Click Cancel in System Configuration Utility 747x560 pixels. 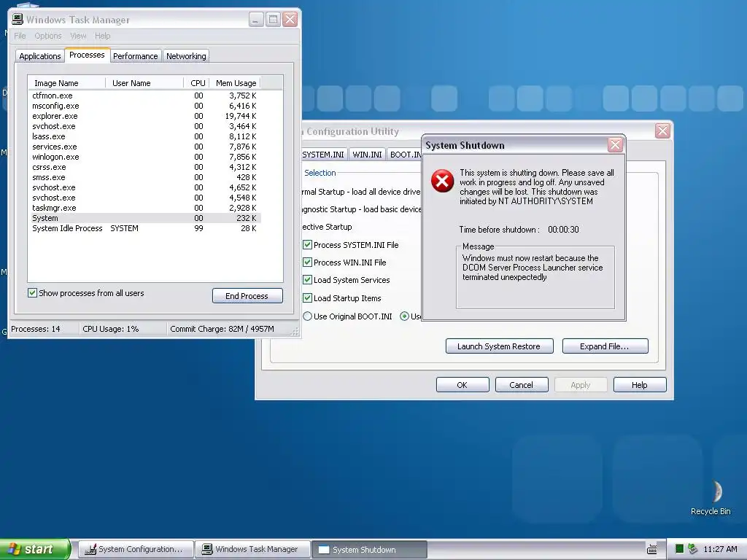[x=522, y=385]
